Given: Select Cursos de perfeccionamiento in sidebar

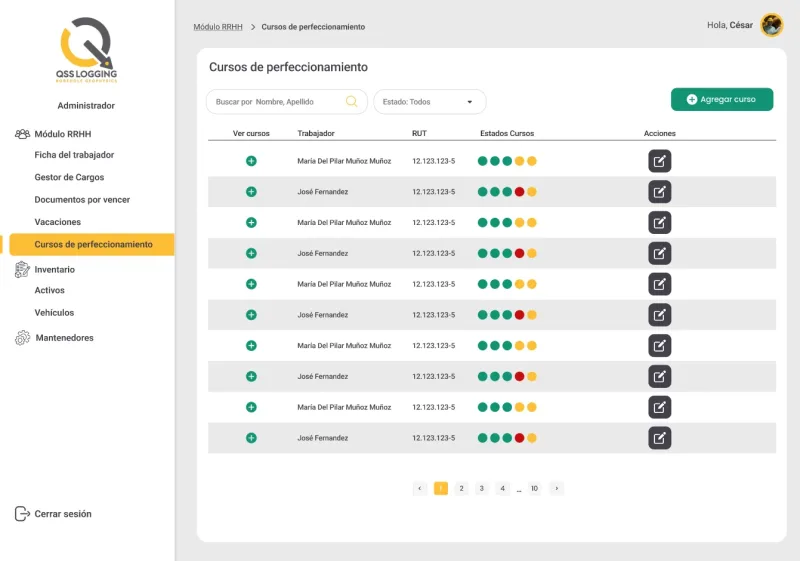Looking at the screenshot, I should click(92, 244).
